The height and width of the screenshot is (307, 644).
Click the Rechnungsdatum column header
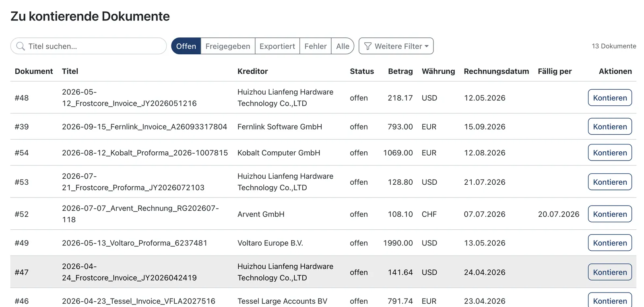click(496, 71)
